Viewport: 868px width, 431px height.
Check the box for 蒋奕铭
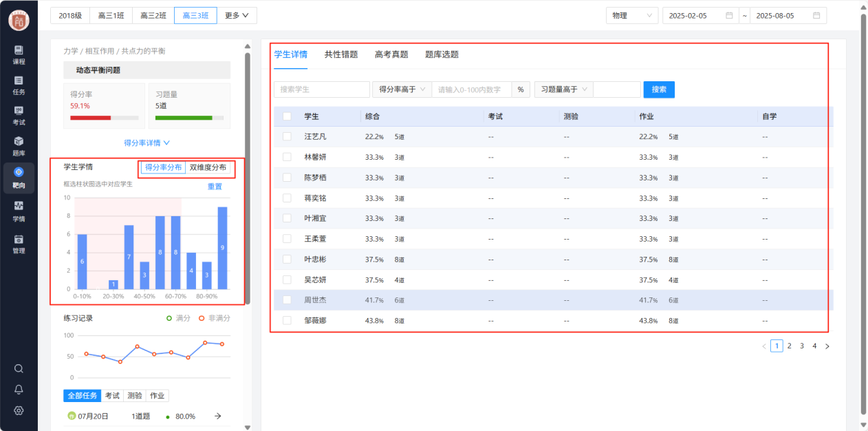[x=287, y=198]
